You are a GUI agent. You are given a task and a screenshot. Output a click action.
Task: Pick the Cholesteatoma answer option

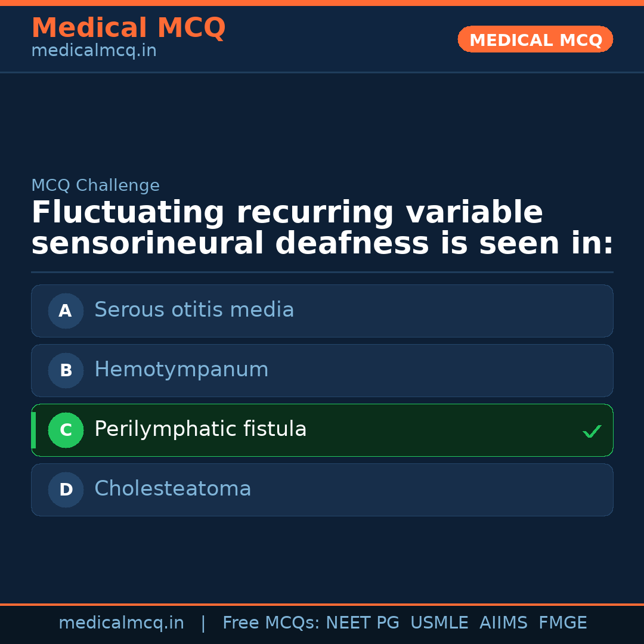click(172, 489)
